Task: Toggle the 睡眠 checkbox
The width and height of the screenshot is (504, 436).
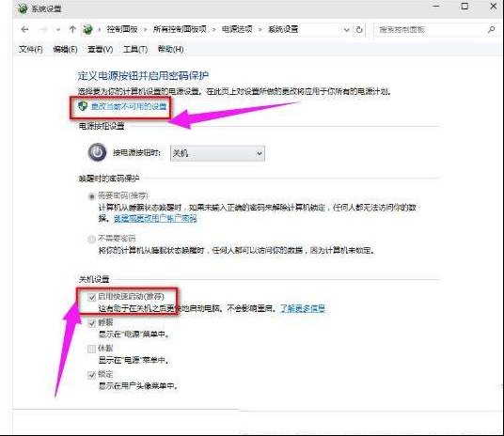Action: (91, 323)
